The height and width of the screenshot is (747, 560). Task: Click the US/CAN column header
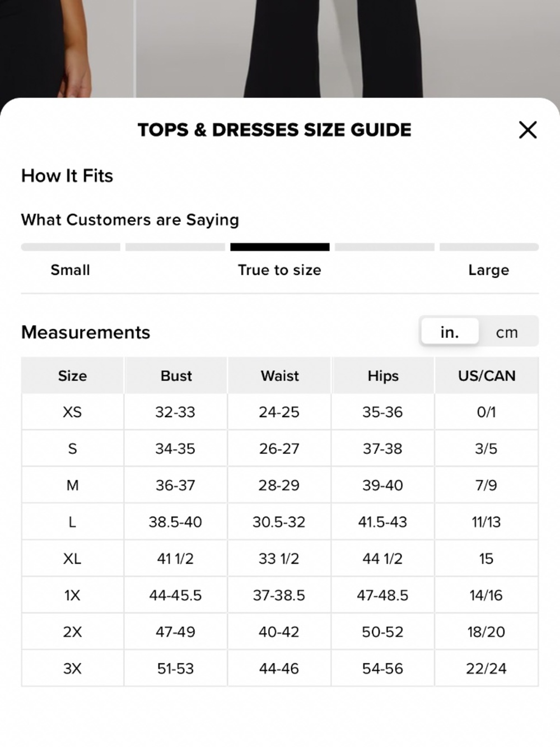487,375
